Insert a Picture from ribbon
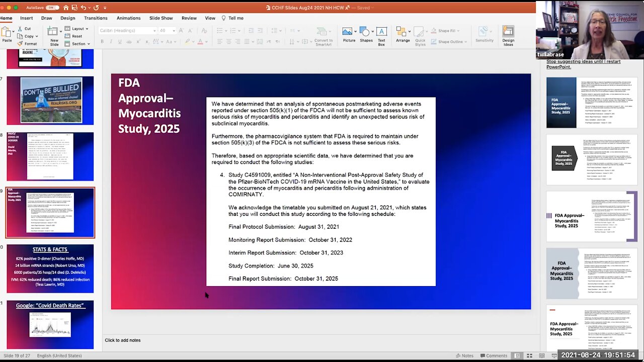This screenshot has height=362, width=644. coord(349,35)
